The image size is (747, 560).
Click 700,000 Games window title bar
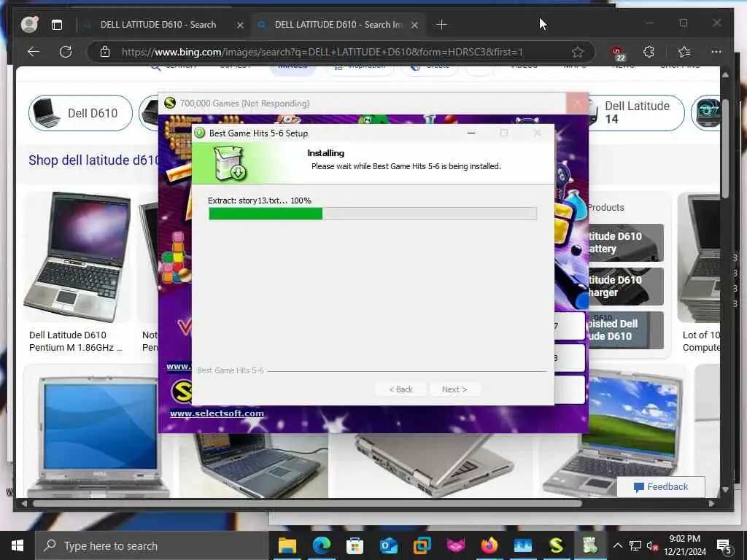(x=362, y=104)
